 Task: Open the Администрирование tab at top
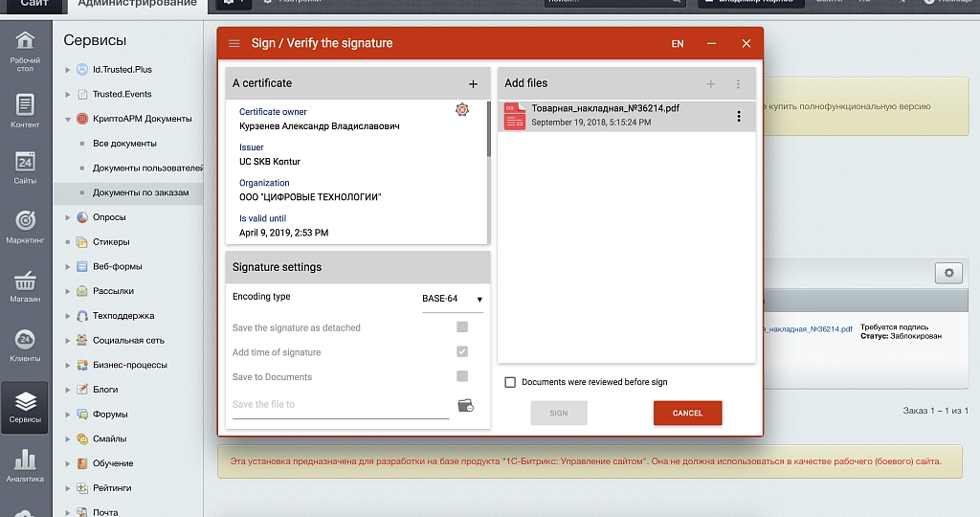click(138, 4)
